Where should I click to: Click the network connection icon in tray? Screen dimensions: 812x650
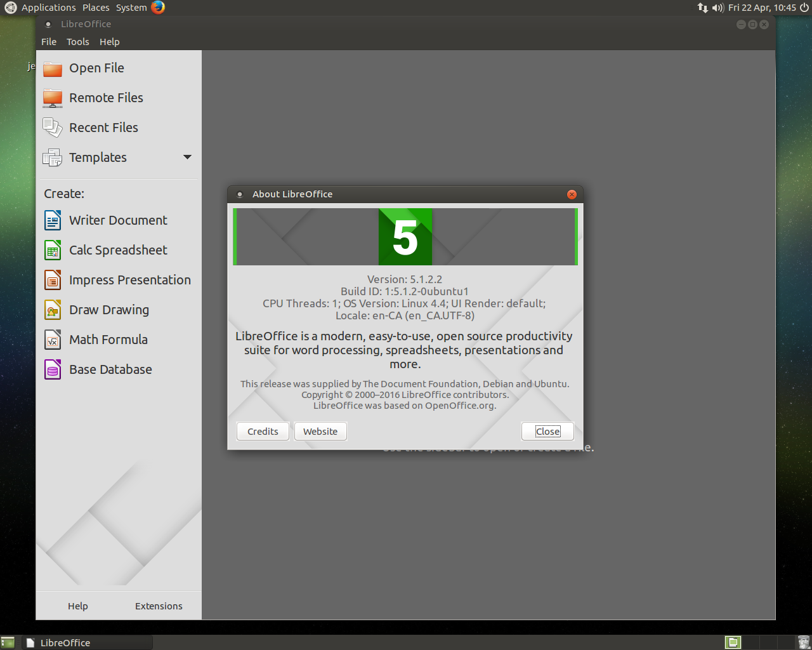[x=702, y=8]
